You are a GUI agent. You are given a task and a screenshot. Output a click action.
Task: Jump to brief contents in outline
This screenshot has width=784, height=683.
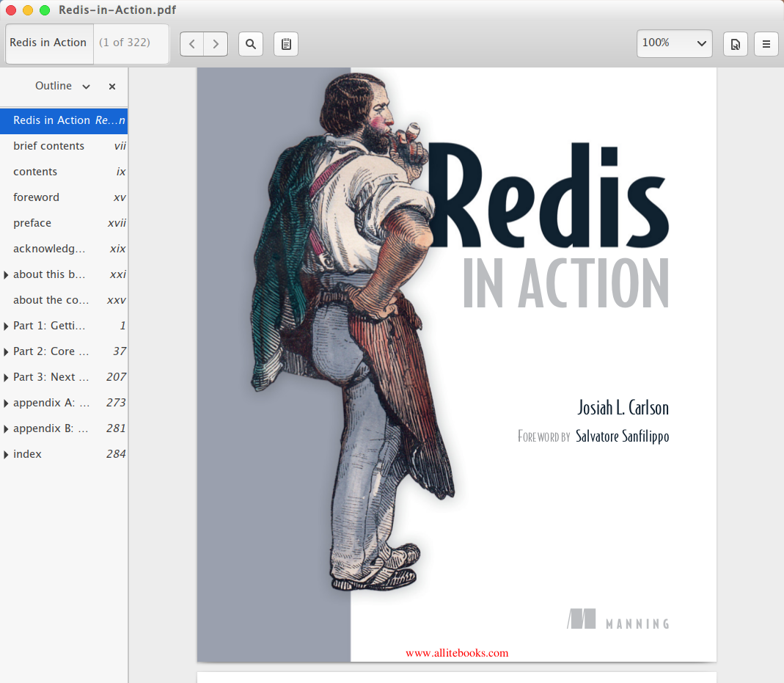64,146
